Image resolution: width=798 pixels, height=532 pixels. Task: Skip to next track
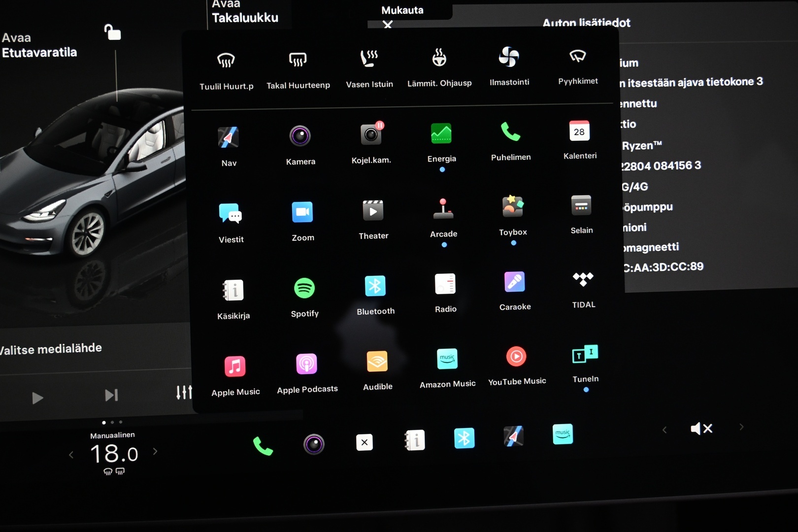(111, 395)
